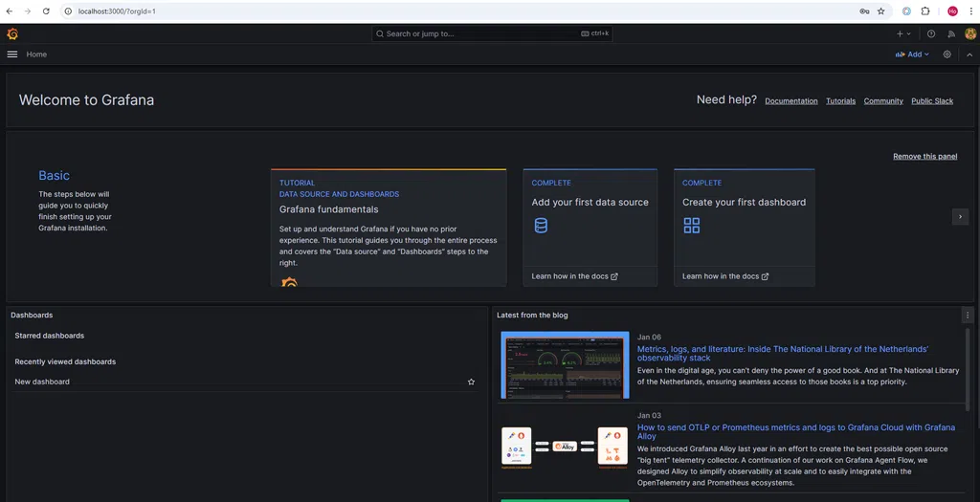Open the Add dropdown

[912, 55]
